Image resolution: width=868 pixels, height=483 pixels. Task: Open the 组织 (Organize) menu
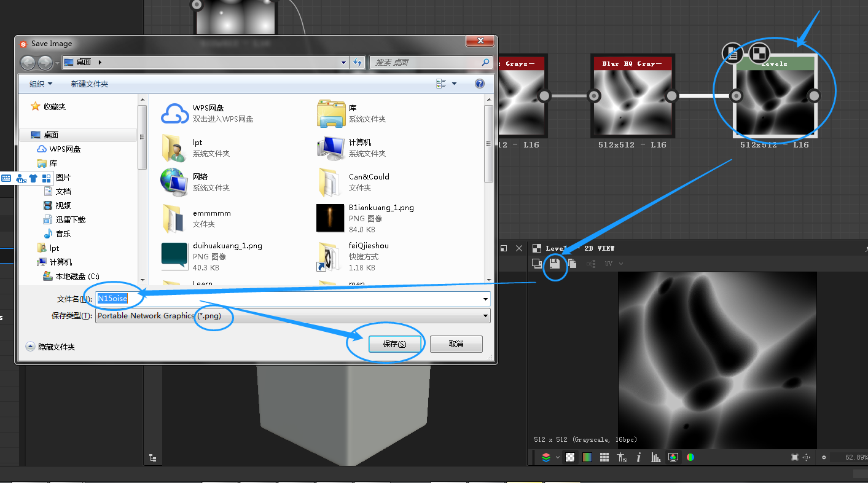point(41,84)
